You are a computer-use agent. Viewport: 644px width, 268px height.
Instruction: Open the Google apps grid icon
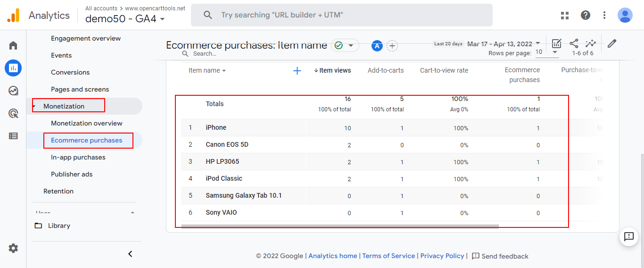[x=565, y=15]
